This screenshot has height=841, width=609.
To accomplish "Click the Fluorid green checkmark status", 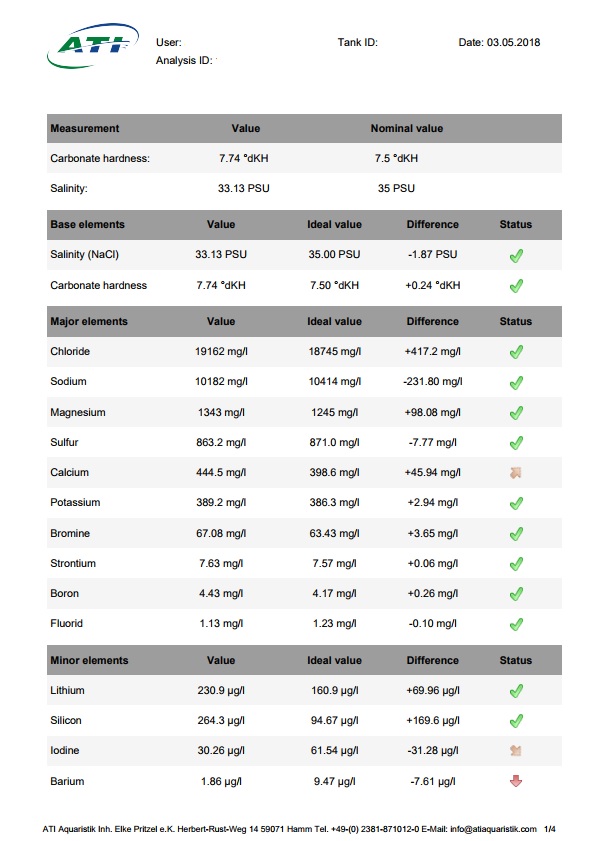I will [x=516, y=624].
